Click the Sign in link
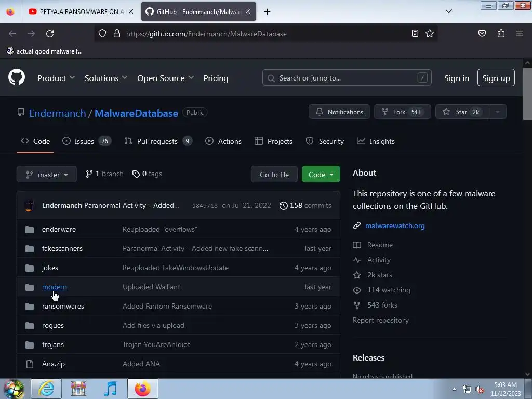Image resolution: width=532 pixels, height=399 pixels. (x=456, y=78)
